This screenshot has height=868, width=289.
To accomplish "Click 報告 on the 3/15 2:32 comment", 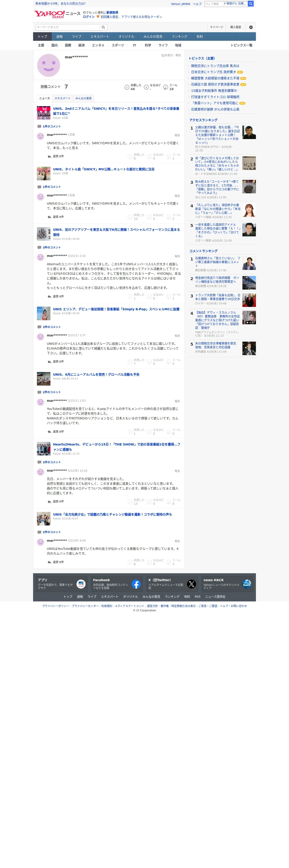I will [x=177, y=256].
